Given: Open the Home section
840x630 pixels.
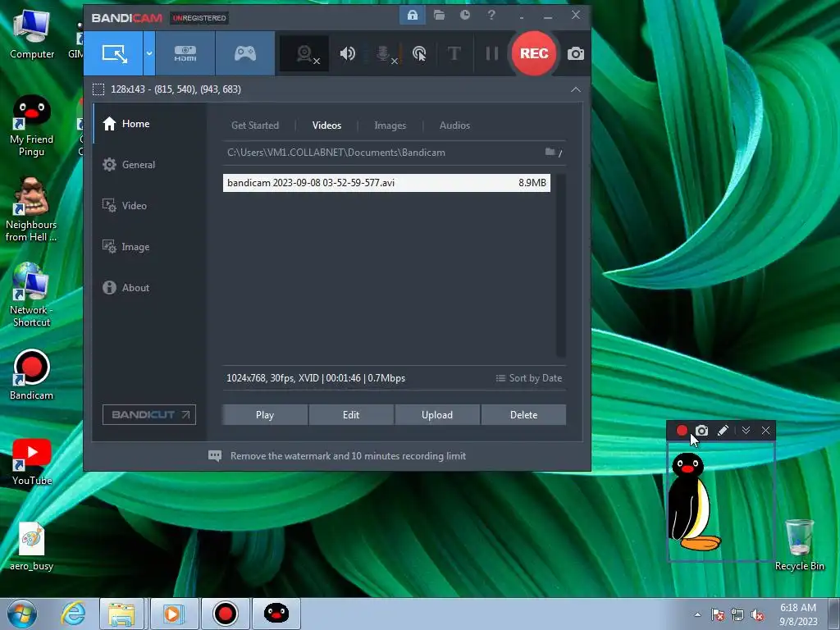Looking at the screenshot, I should pos(149,124).
